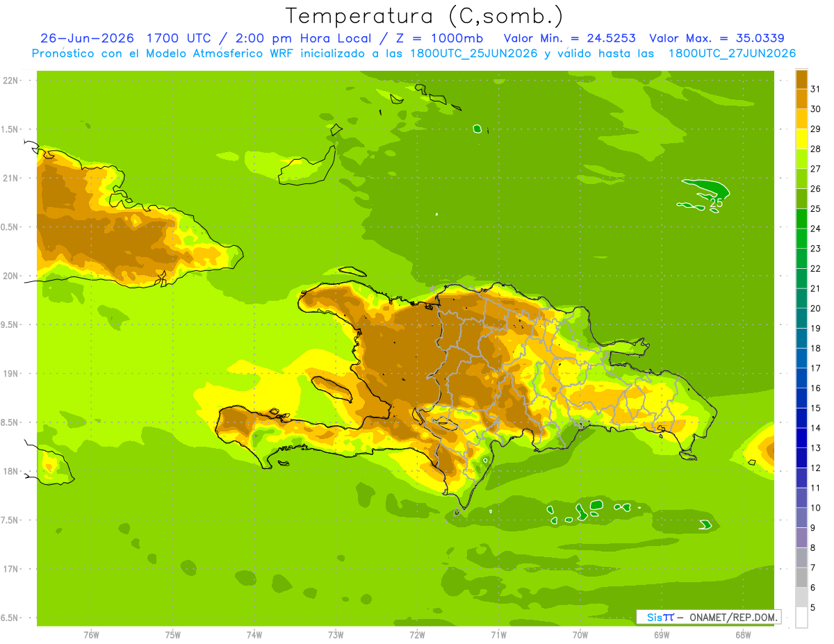Click the 1700 UTC time label
834x644 pixels.
(181, 38)
